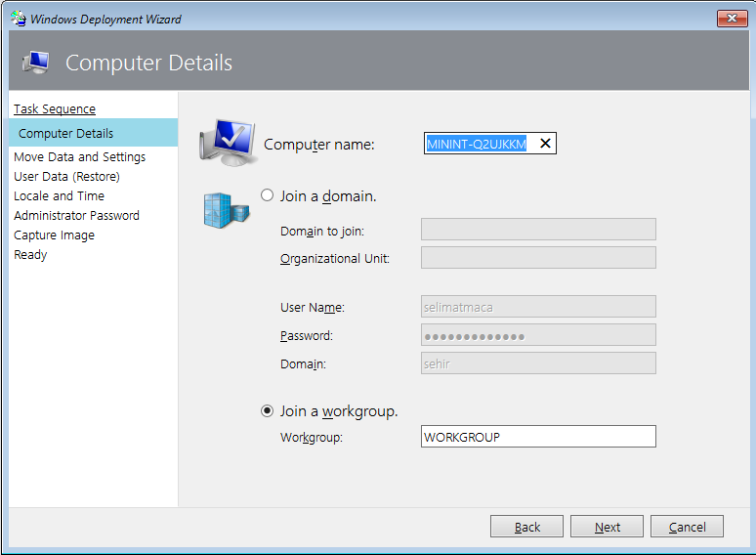Screen dimensions: 756x555
Task: Open Locale and Time step
Action: (59, 195)
